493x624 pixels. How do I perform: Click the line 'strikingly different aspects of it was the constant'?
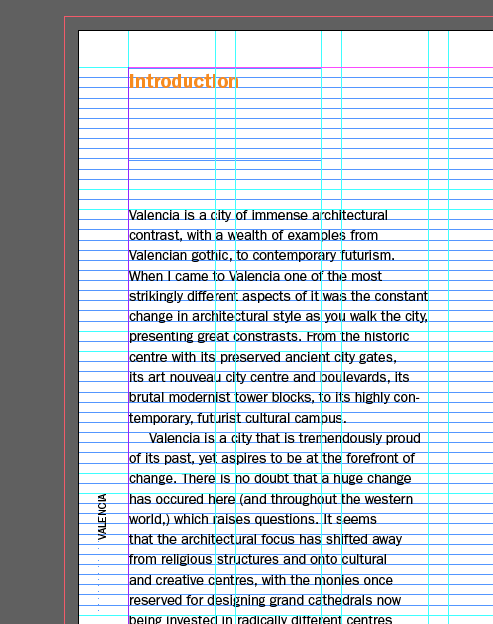click(x=279, y=296)
